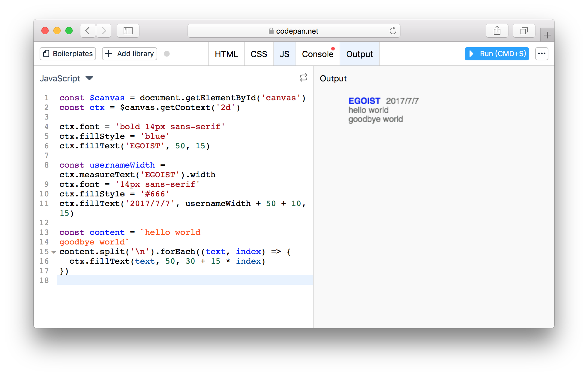This screenshot has width=588, height=376.
Task: Click the Safari share icon
Action: coord(497,31)
